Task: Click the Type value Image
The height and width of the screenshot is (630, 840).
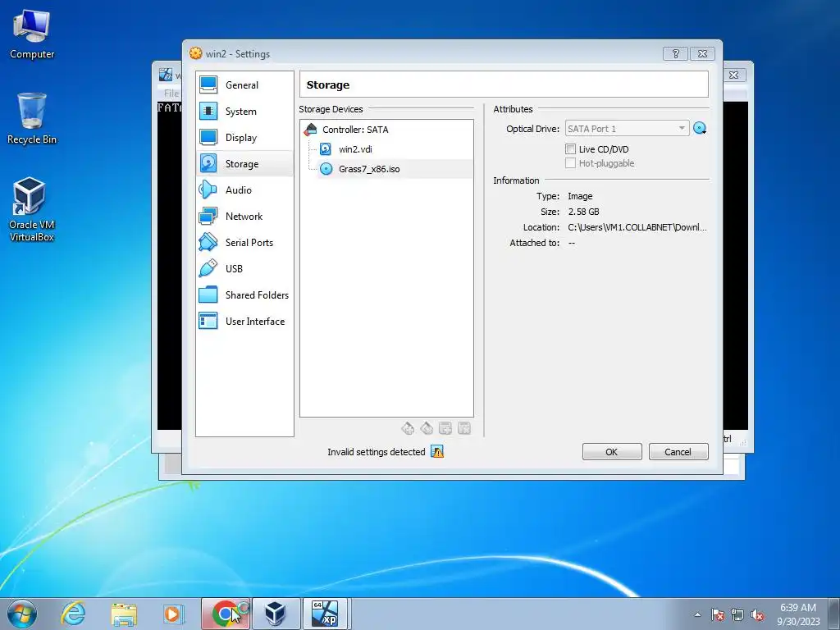Action: click(x=580, y=196)
